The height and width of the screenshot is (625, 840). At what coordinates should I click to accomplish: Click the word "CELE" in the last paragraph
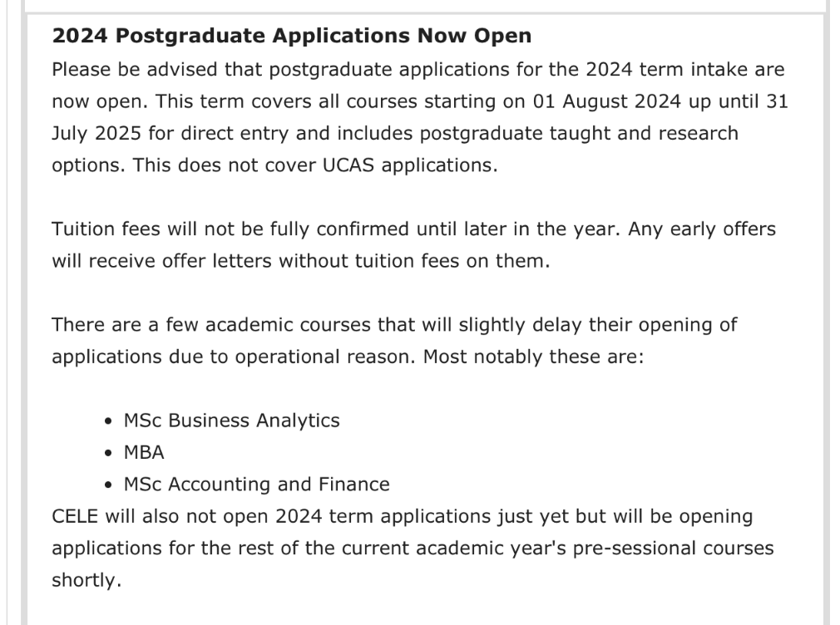click(x=75, y=516)
